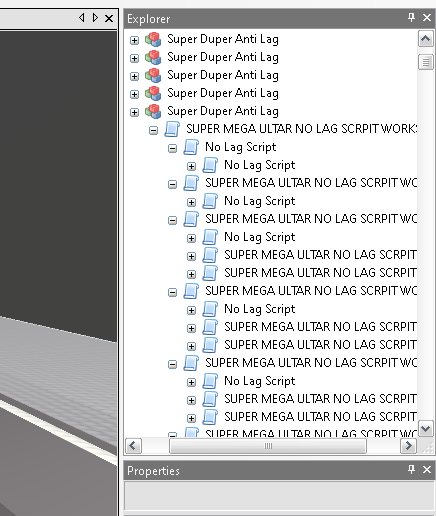Click the model icon of the fifth Super Duper Anti Lag

[x=153, y=111]
